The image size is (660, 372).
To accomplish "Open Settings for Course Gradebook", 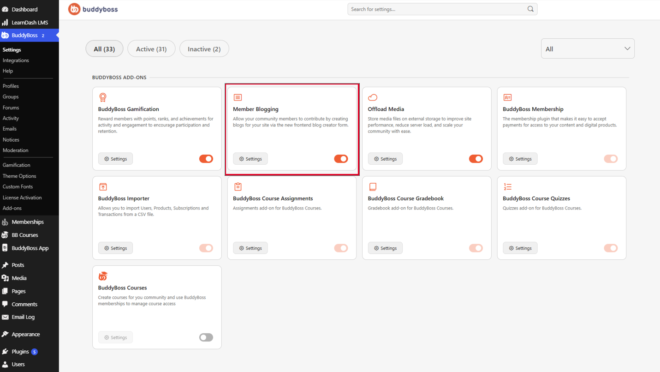I will point(386,248).
